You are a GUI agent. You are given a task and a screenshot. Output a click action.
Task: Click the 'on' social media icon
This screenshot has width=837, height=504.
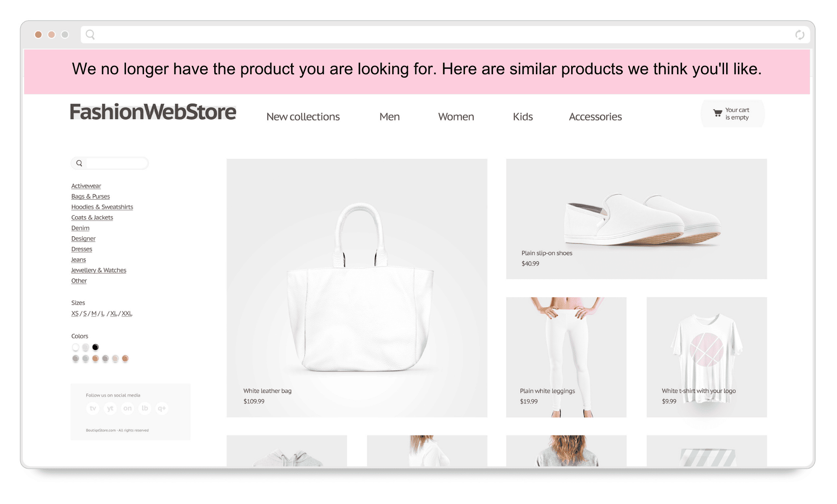point(127,408)
